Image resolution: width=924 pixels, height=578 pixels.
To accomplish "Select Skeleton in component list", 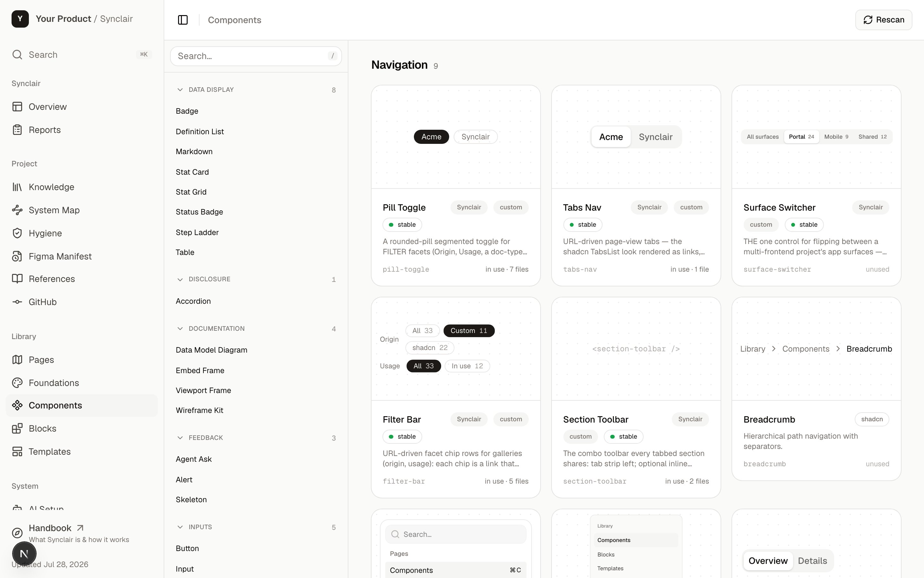I will click(191, 500).
